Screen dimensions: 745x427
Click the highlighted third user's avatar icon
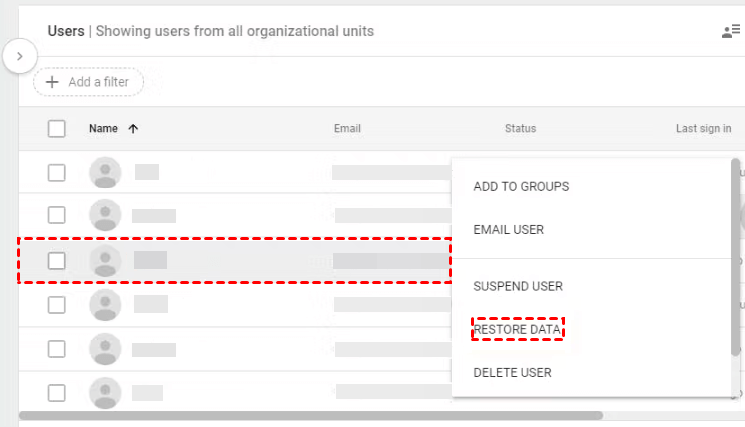105,261
